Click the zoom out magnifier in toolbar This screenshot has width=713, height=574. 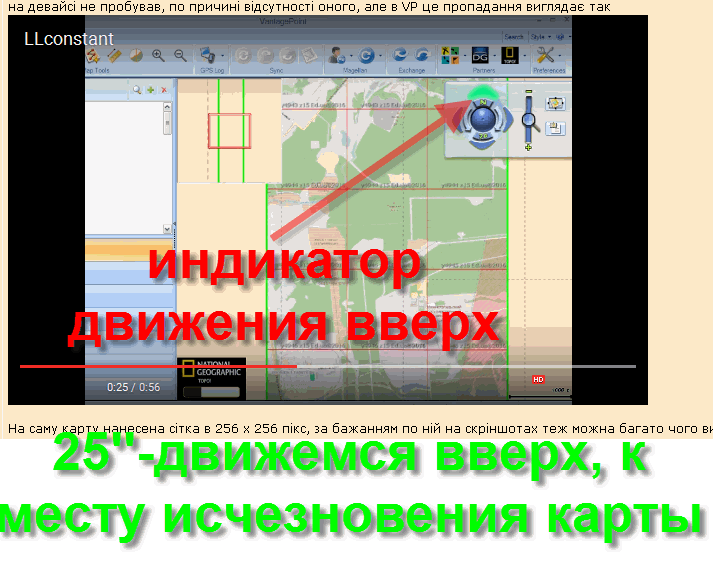point(180,56)
